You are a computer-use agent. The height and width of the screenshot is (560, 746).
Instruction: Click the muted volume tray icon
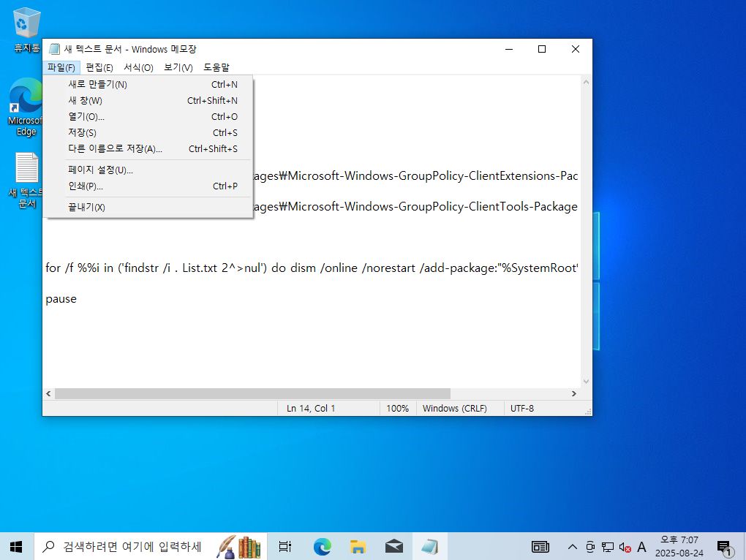pos(625,547)
